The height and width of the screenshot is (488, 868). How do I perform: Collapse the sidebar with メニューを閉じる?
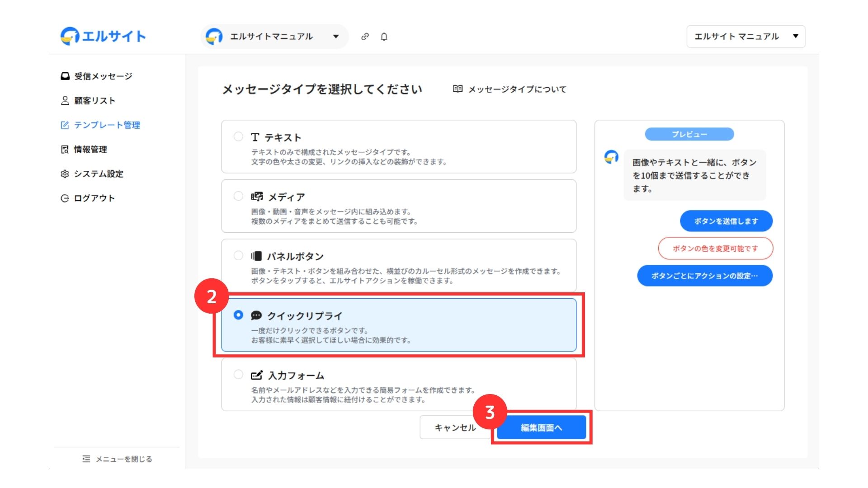pyautogui.click(x=117, y=459)
